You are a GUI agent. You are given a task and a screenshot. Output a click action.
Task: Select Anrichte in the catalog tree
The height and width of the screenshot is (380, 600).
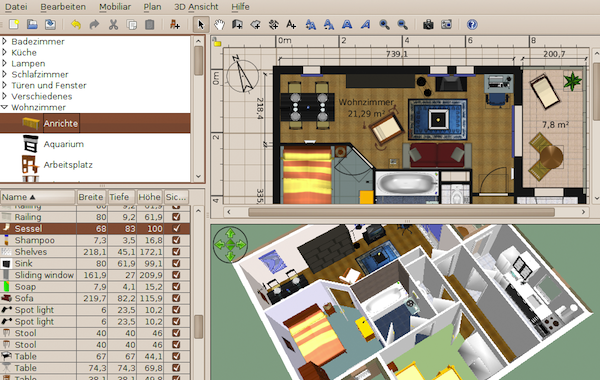click(61, 123)
